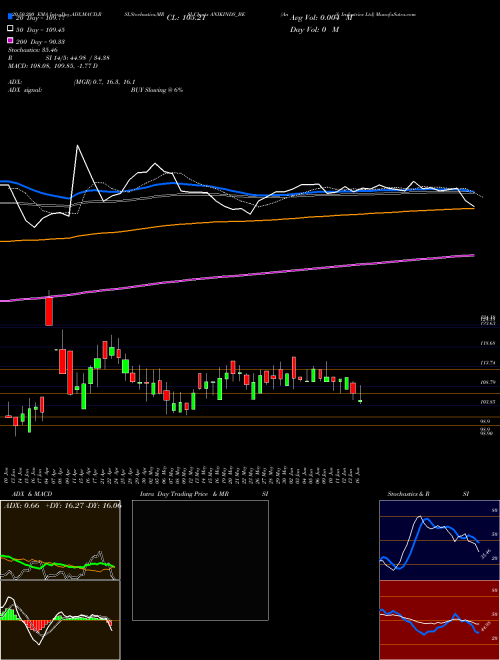Click the MACD histogram chart panel

(x=60, y=620)
